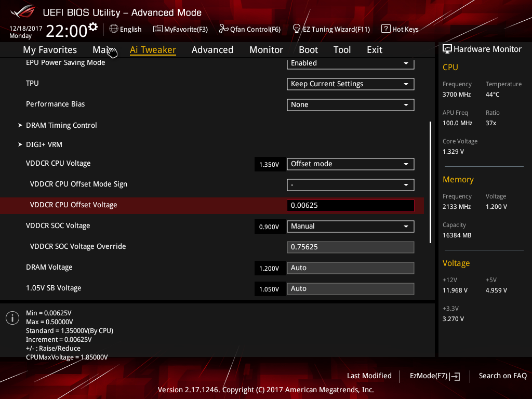Click the EzMode exit arrow icon
The height and width of the screenshot is (399, 532).
[x=455, y=376]
